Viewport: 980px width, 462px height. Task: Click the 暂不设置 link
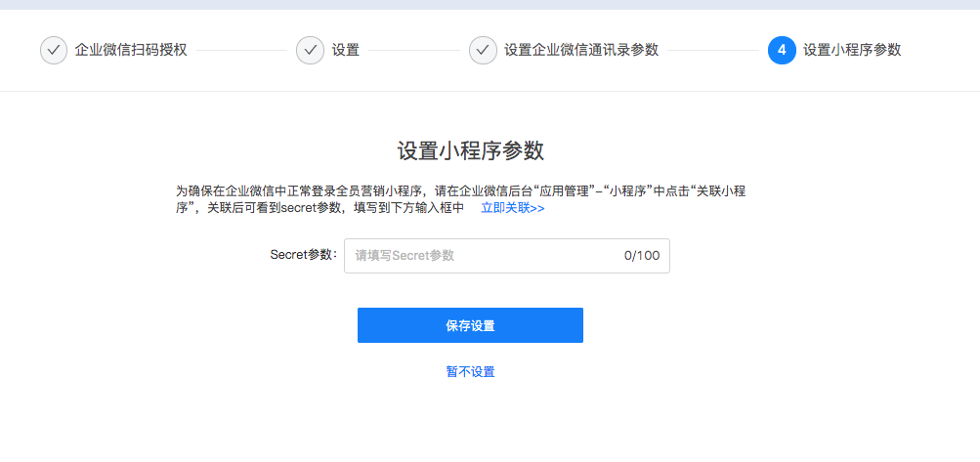(470, 372)
